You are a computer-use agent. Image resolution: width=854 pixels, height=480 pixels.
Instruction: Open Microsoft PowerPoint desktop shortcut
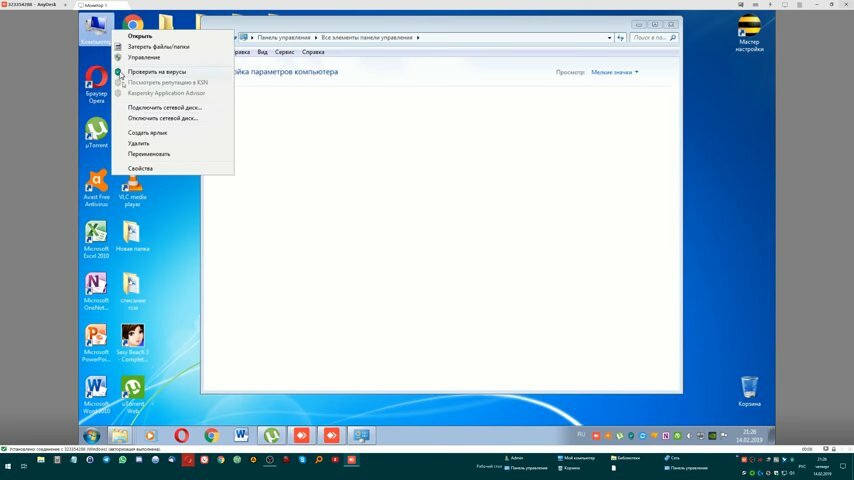(96, 343)
